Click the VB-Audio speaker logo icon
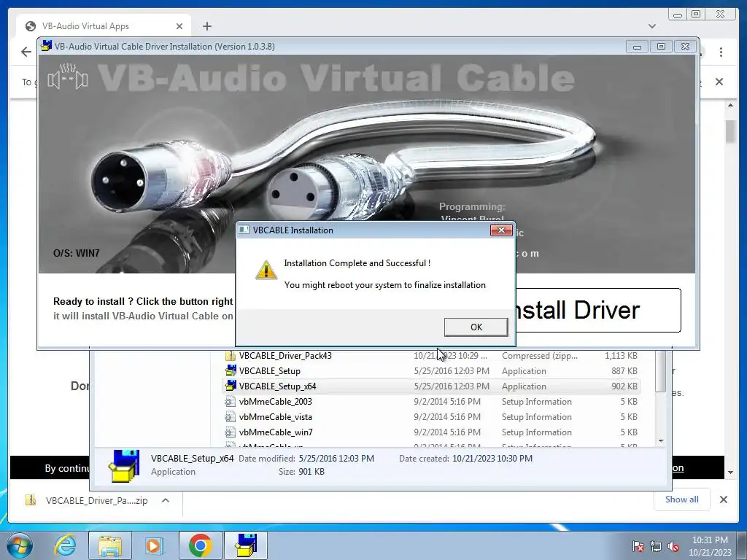This screenshot has width=747, height=560. click(x=68, y=77)
